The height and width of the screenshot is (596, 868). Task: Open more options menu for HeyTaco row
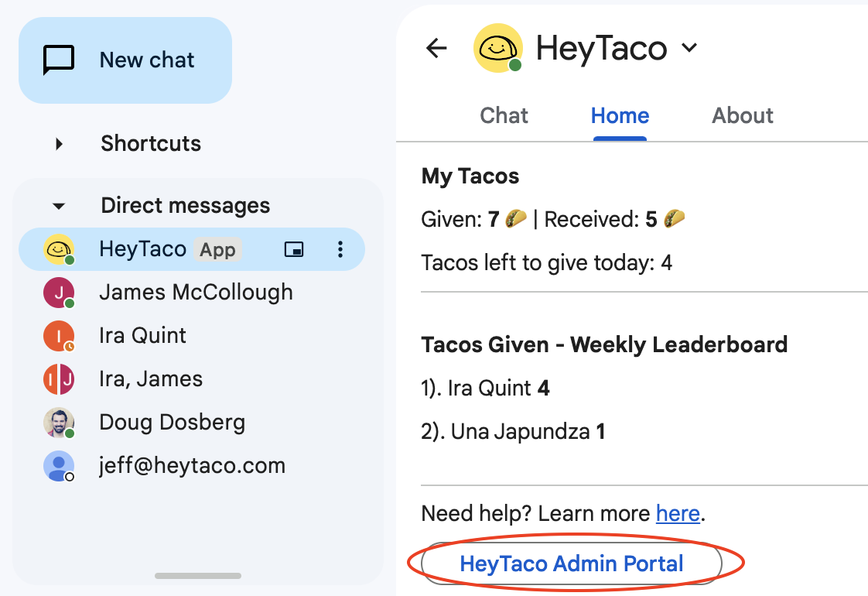click(340, 249)
